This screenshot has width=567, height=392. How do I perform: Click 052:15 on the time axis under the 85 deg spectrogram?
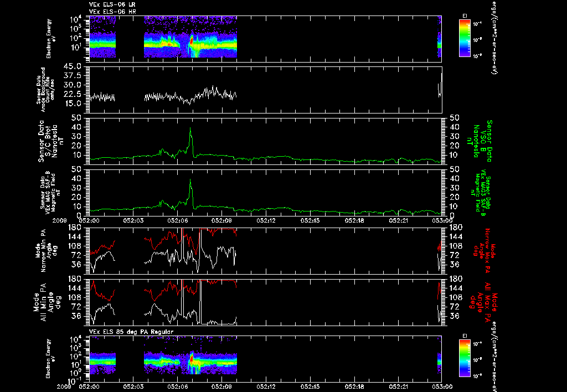[310, 386]
